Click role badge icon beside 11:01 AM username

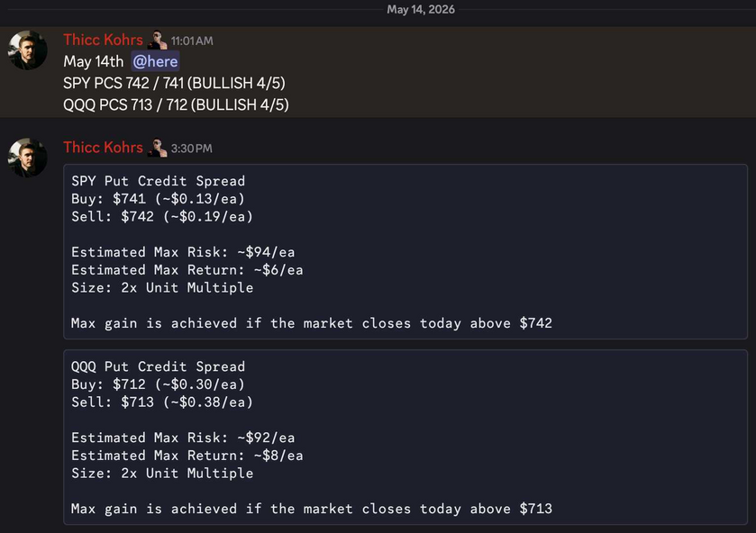(157, 40)
